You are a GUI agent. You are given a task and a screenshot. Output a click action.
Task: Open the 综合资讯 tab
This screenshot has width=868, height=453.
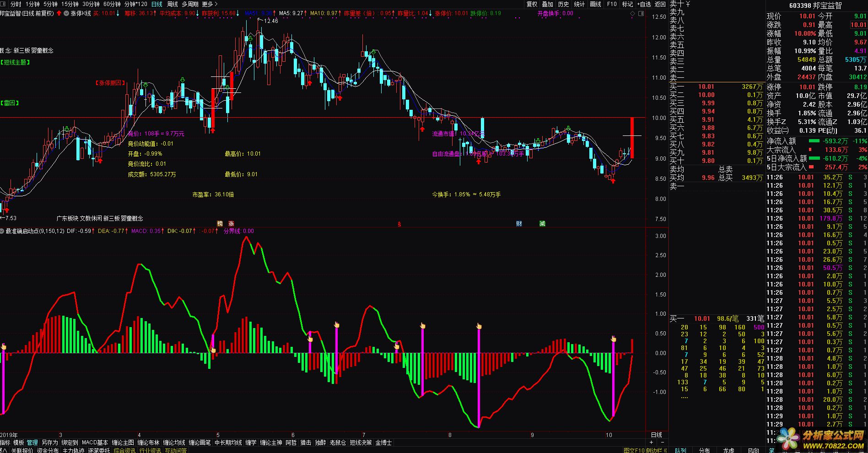pyautogui.click(x=124, y=450)
